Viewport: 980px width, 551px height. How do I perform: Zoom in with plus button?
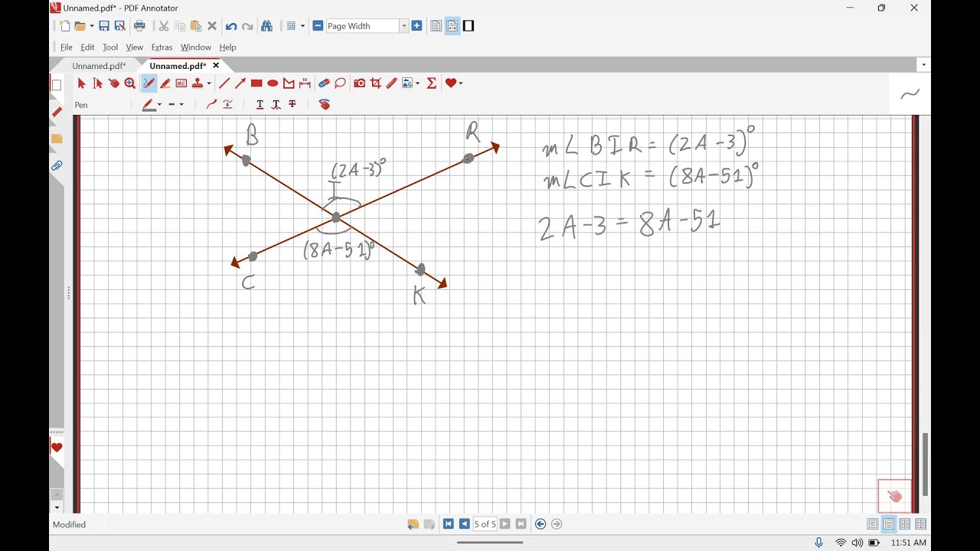pyautogui.click(x=416, y=26)
